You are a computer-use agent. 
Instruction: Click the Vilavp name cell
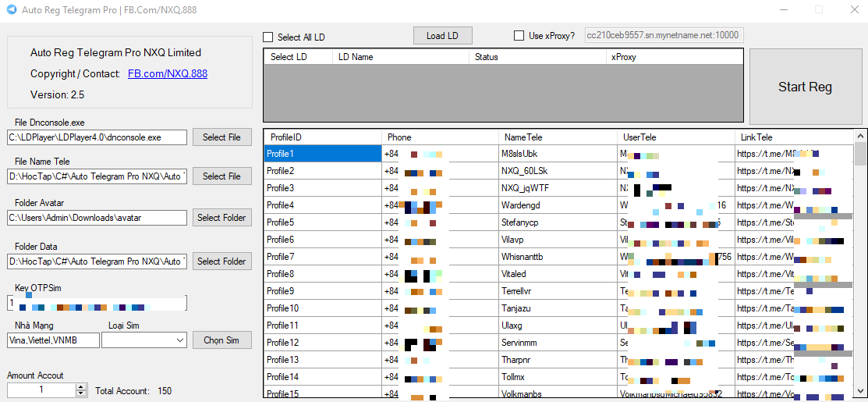[558, 239]
